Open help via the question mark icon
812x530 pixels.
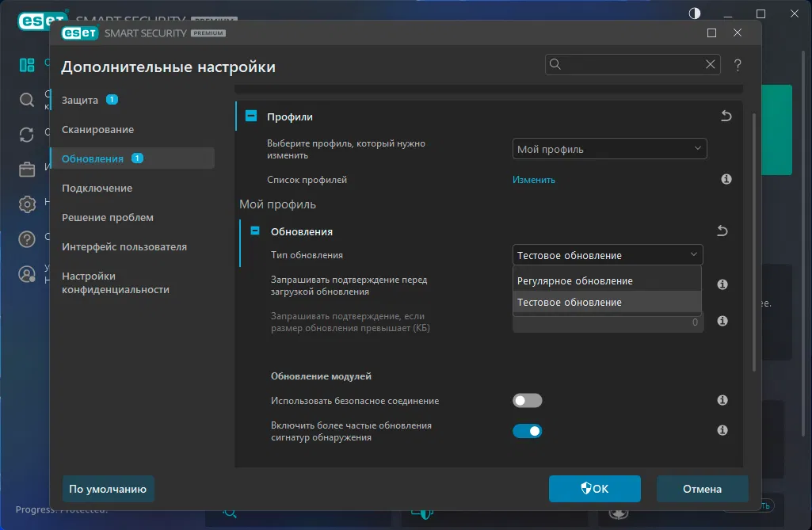tap(738, 65)
